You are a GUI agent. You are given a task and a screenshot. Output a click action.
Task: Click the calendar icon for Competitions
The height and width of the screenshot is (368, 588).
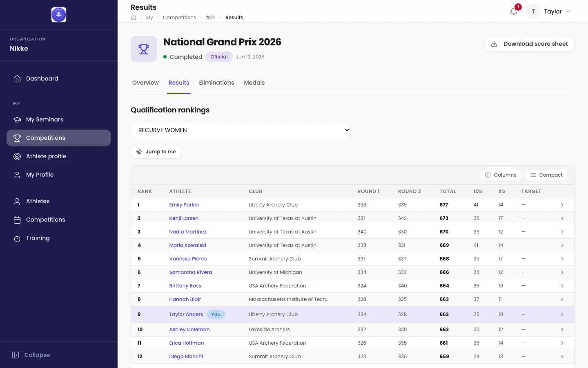point(17,220)
